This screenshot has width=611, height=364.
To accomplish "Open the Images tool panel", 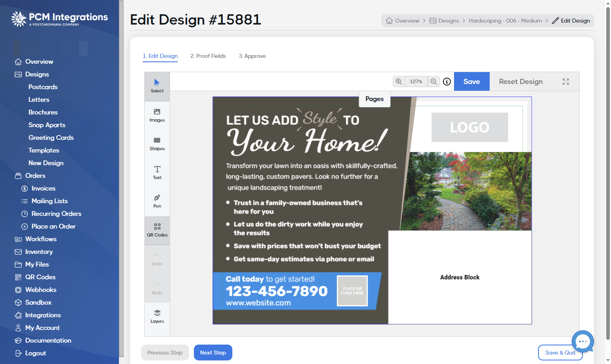I will pos(157,115).
